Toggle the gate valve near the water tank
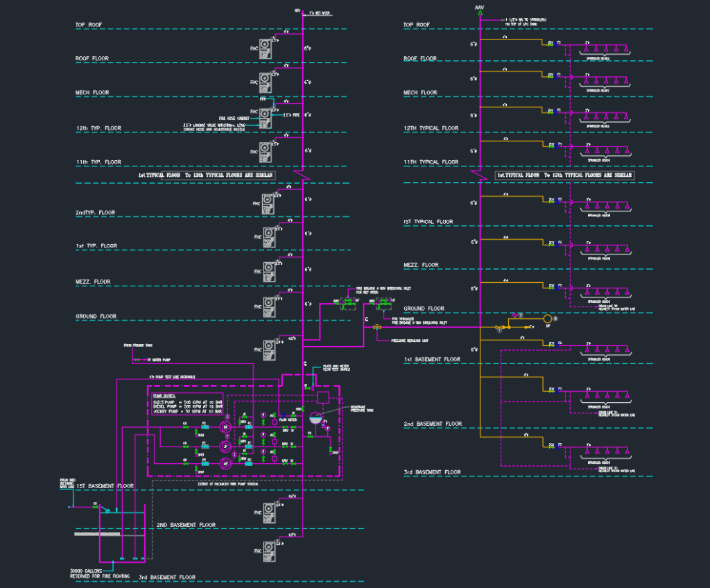This screenshot has height=588, width=710. point(95,507)
